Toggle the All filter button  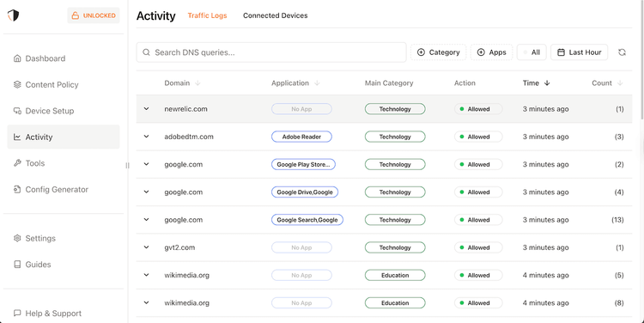click(x=532, y=52)
